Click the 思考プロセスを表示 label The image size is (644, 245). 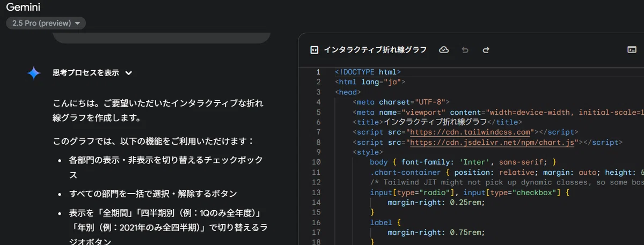86,73
